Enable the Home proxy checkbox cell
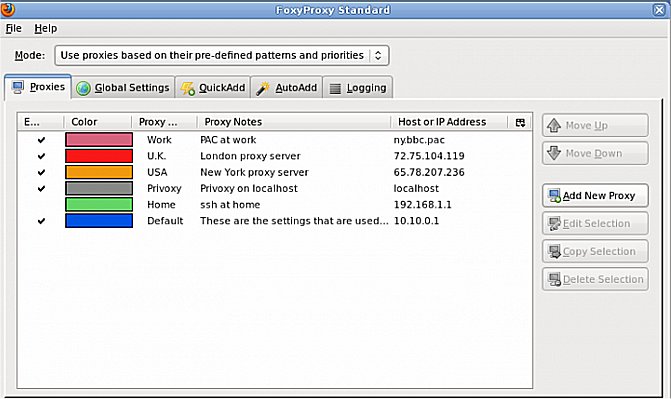Image resolution: width=671 pixels, height=399 pixels. [x=41, y=205]
